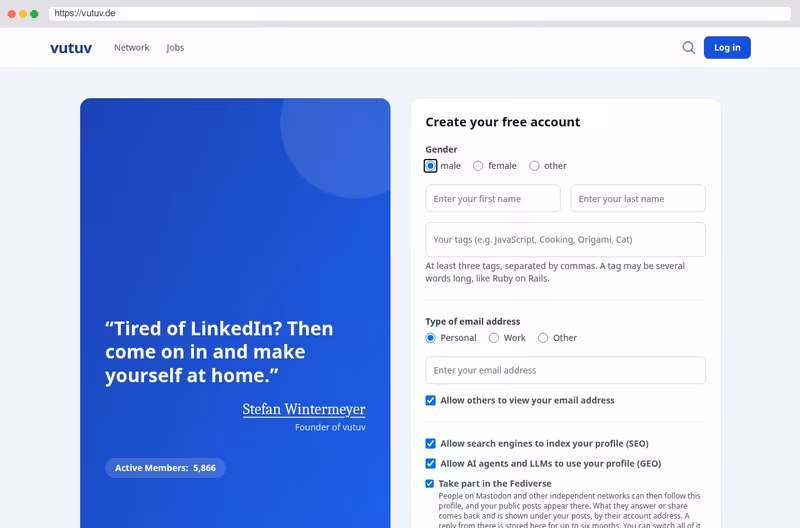Viewport: 800px width, 528px height.
Task: Open the Network menu item
Action: [132, 47]
